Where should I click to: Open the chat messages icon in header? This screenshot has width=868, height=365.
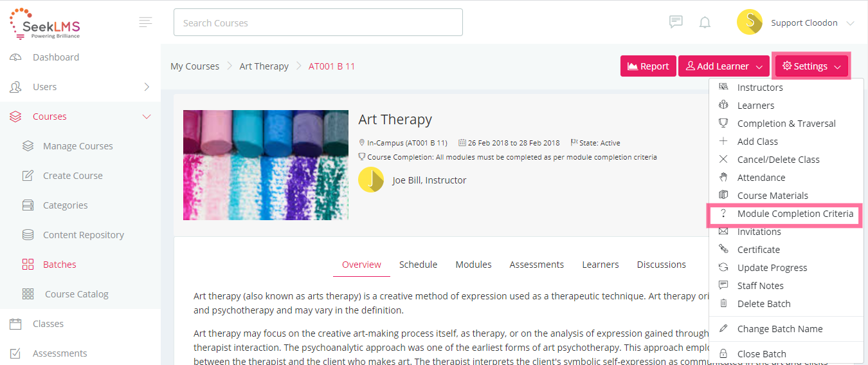coord(676,23)
